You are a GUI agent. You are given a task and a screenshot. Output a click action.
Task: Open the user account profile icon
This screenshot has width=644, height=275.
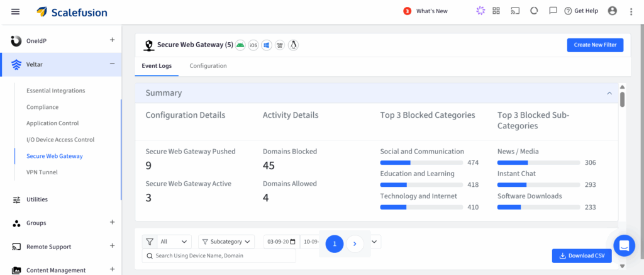tap(613, 11)
